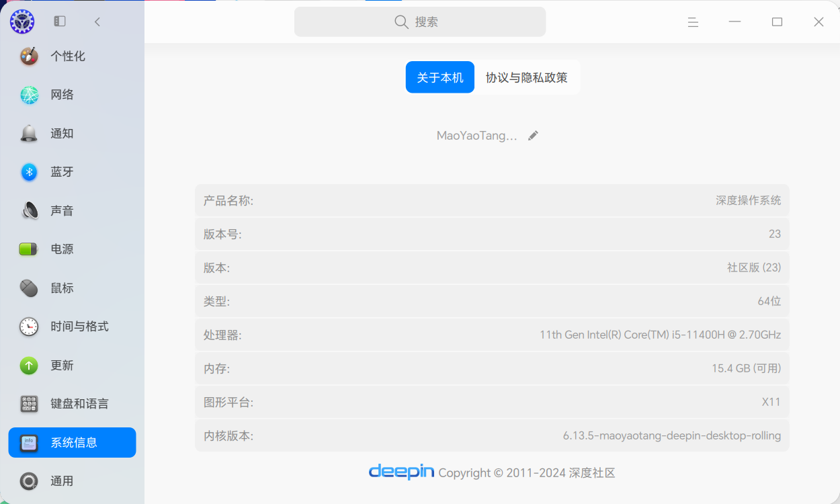This screenshot has height=504, width=840.
Task: Select 系统信息 sidebar entry
Action: point(72,443)
